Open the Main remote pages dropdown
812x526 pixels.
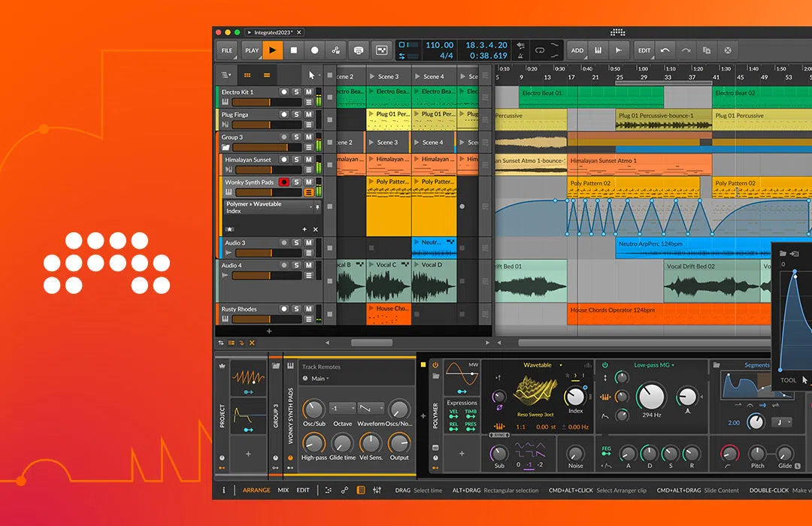click(320, 379)
